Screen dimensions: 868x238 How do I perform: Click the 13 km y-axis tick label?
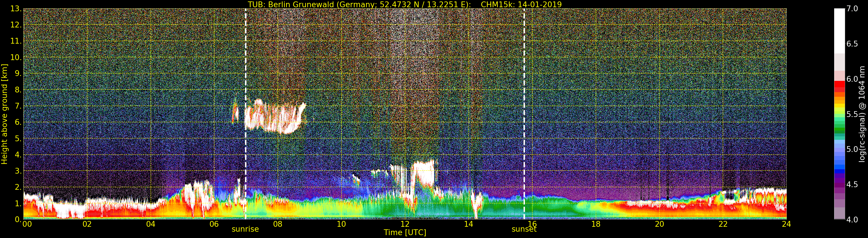pyautogui.click(x=16, y=9)
